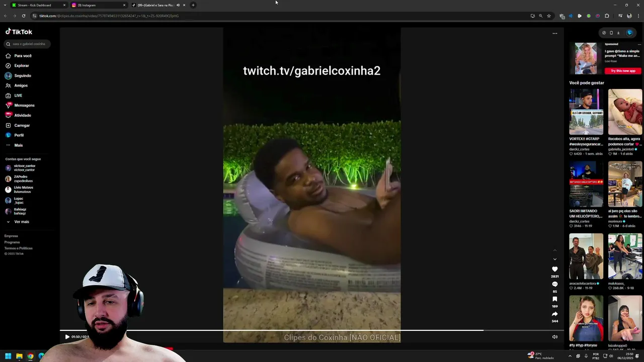The width and height of the screenshot is (644, 362).
Task: Click the download app arrow icon
Action: [x=618, y=33]
